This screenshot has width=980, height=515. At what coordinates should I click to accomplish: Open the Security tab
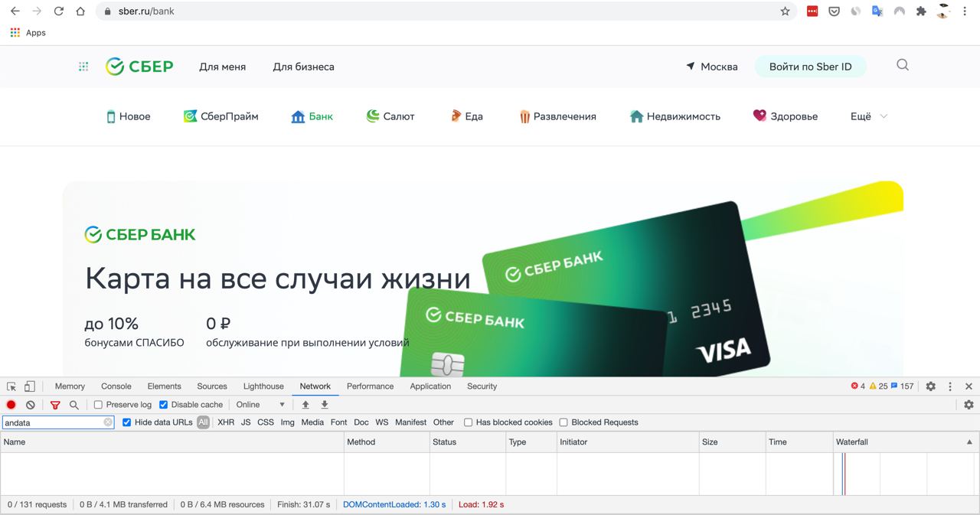[482, 386]
